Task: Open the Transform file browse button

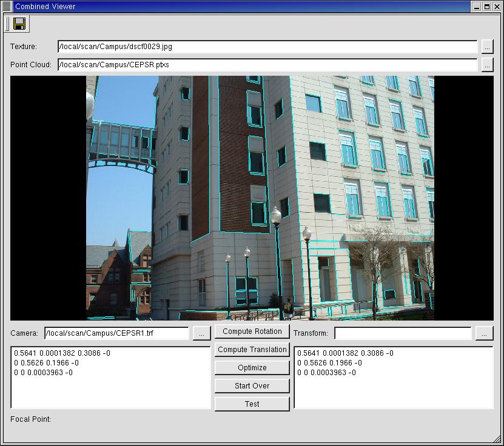Action: pyautogui.click(x=485, y=333)
